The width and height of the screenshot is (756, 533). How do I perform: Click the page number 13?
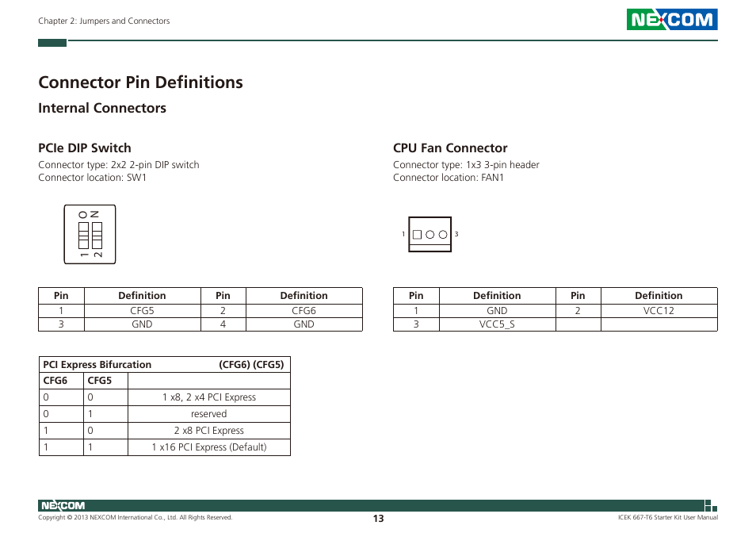click(x=379, y=519)
